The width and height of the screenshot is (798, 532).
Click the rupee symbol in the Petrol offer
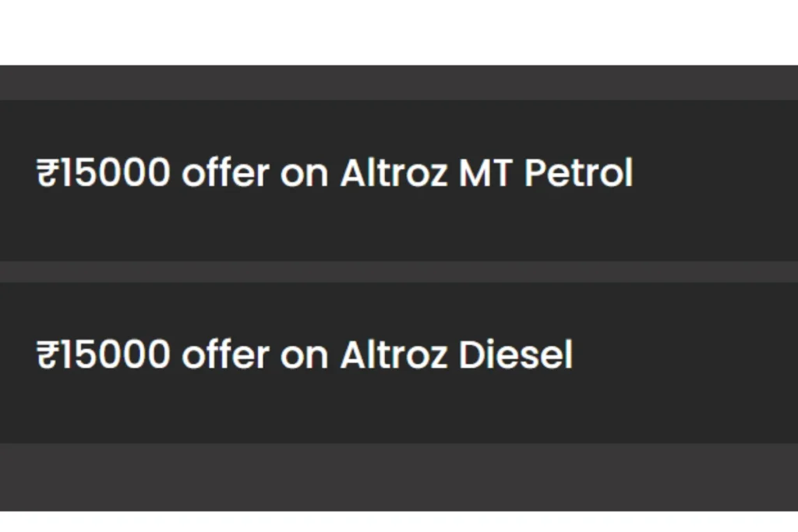[47, 172]
